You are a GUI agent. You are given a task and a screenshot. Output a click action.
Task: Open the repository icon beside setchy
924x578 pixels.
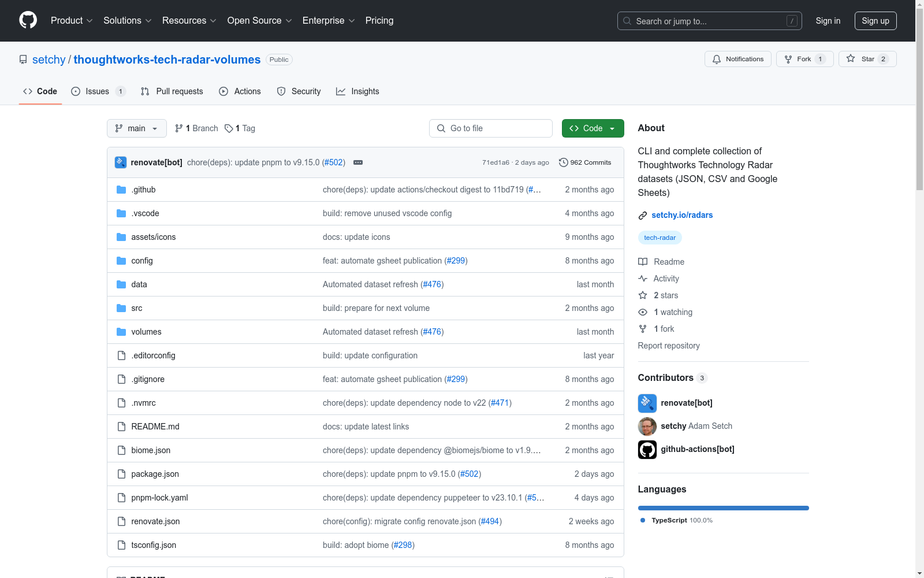pyautogui.click(x=23, y=60)
